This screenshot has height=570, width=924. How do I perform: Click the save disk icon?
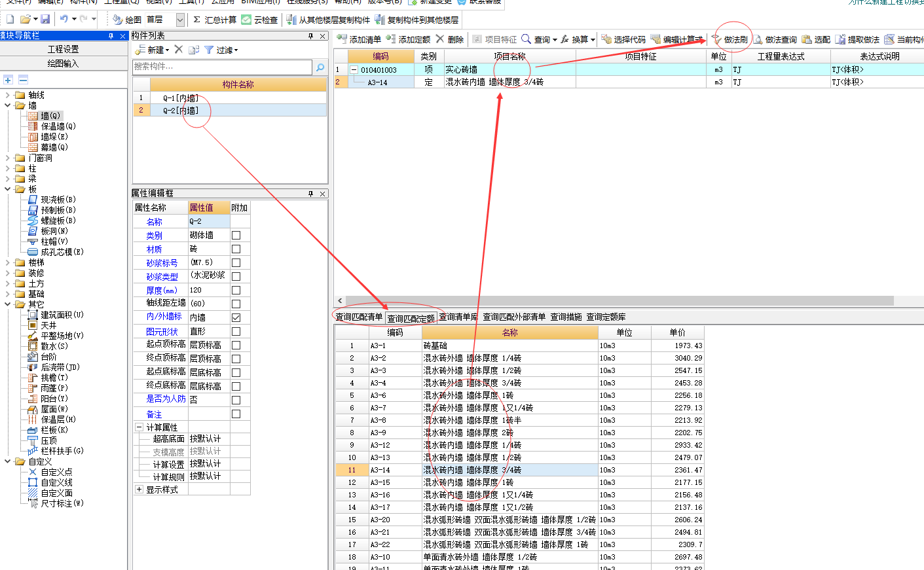pos(45,19)
